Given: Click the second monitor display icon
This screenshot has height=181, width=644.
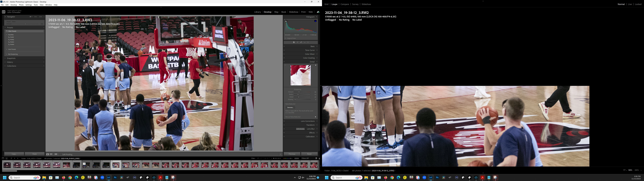Looking at the screenshot, I should click(7, 158).
